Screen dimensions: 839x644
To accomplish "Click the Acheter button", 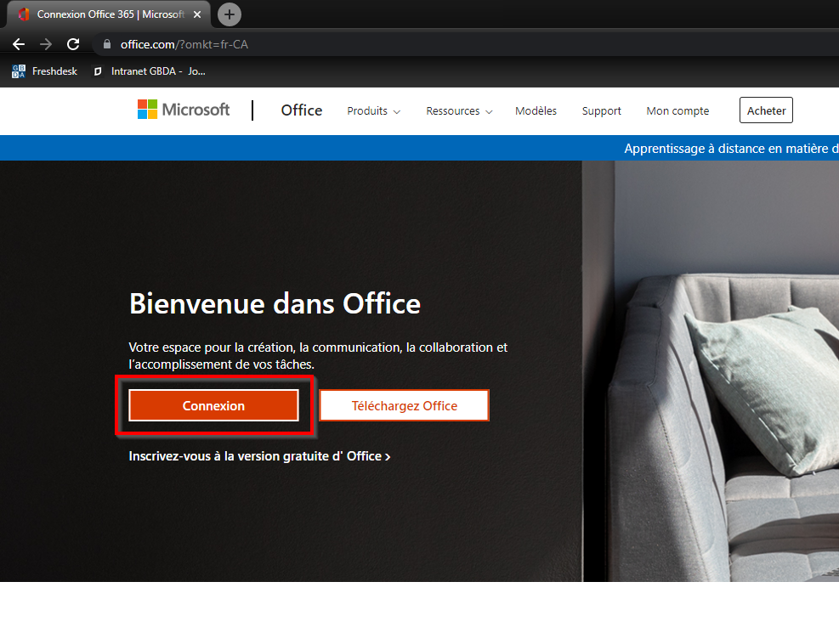I will (766, 110).
